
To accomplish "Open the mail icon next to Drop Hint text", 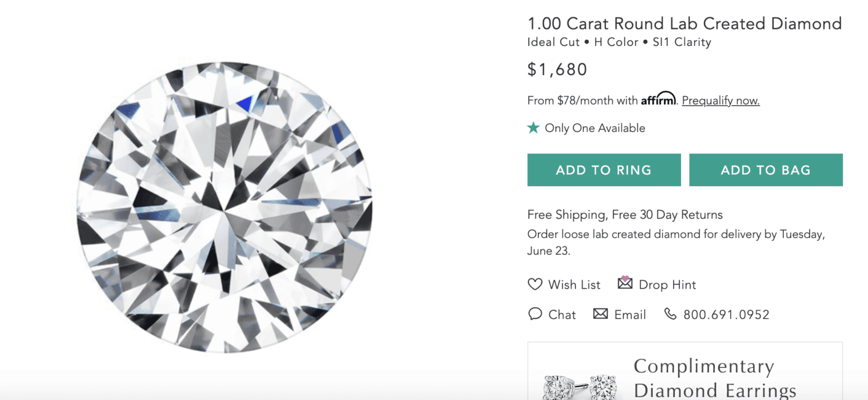I will pyautogui.click(x=624, y=284).
